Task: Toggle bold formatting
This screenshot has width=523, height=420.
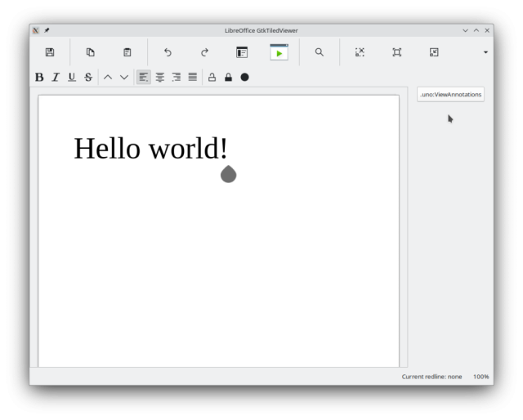Action: 39,78
